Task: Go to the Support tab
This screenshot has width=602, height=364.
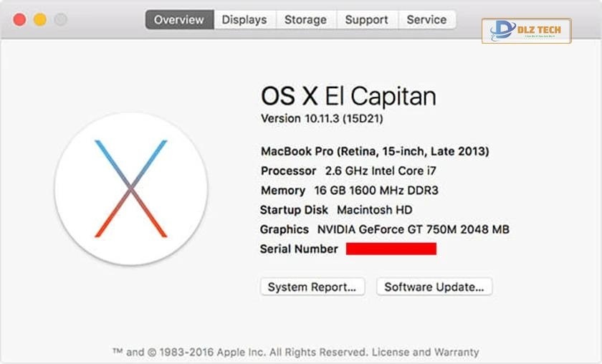Action: [x=366, y=19]
